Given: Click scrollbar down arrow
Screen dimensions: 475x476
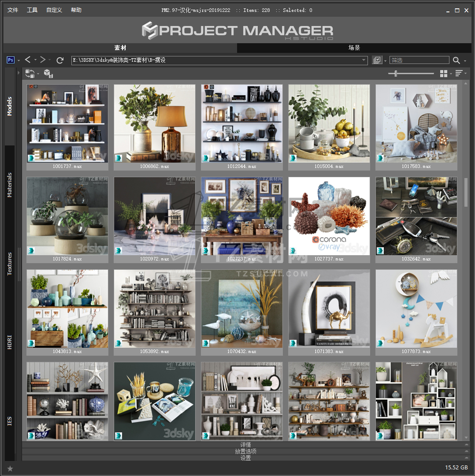Looking at the screenshot, I should (466, 438).
